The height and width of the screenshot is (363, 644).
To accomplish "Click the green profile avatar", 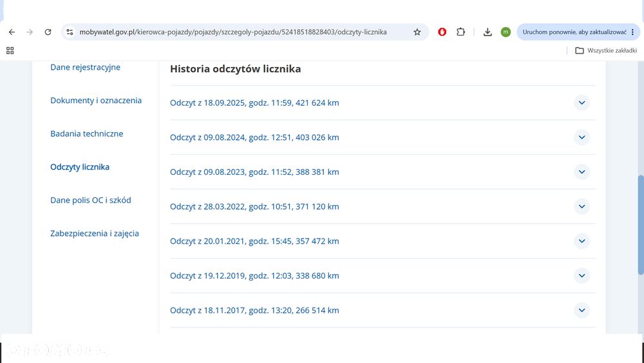I will point(506,32).
